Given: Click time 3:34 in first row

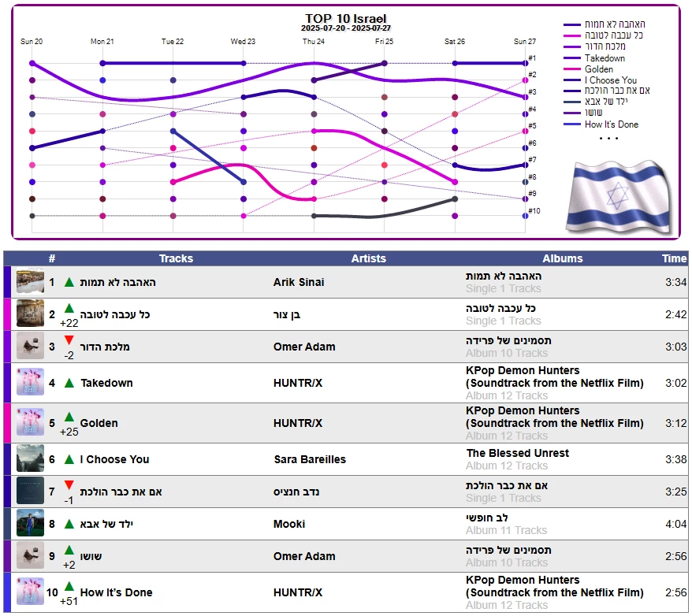Looking at the screenshot, I should pyautogui.click(x=675, y=282).
